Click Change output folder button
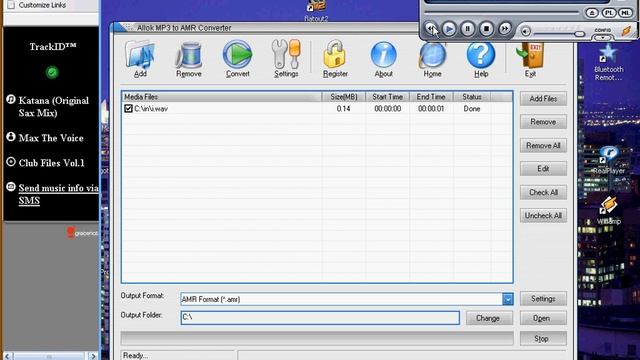 (488, 318)
